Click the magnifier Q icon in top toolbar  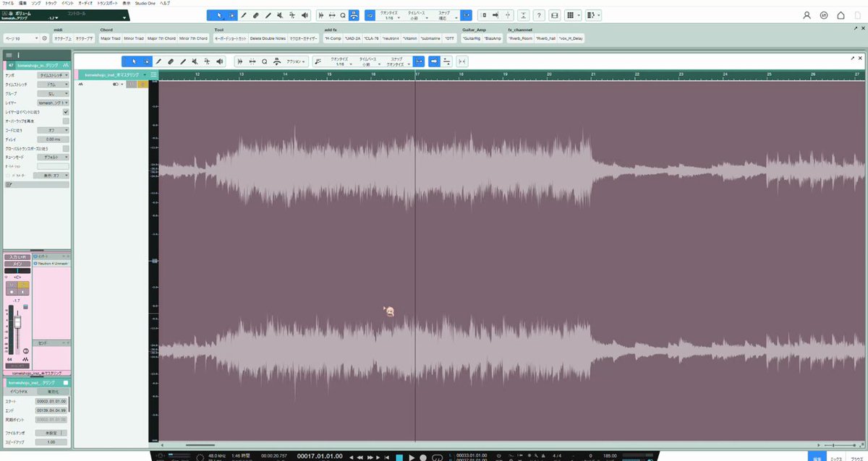pos(343,15)
